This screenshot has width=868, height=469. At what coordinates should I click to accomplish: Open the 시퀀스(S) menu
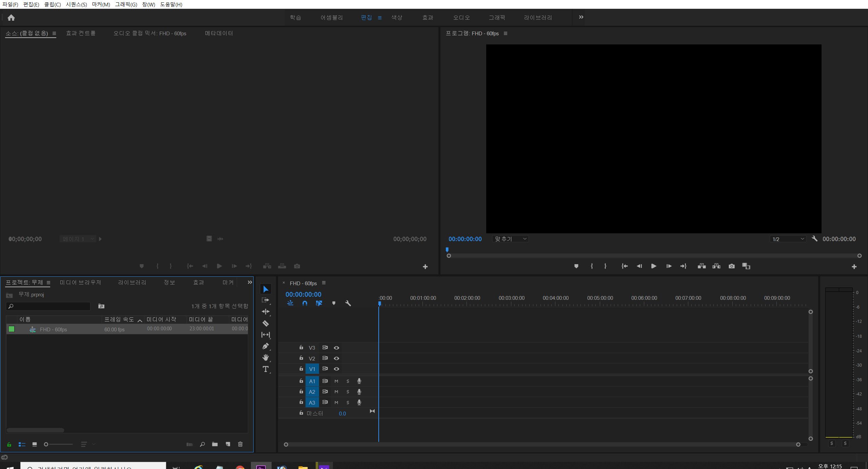pos(76,4)
